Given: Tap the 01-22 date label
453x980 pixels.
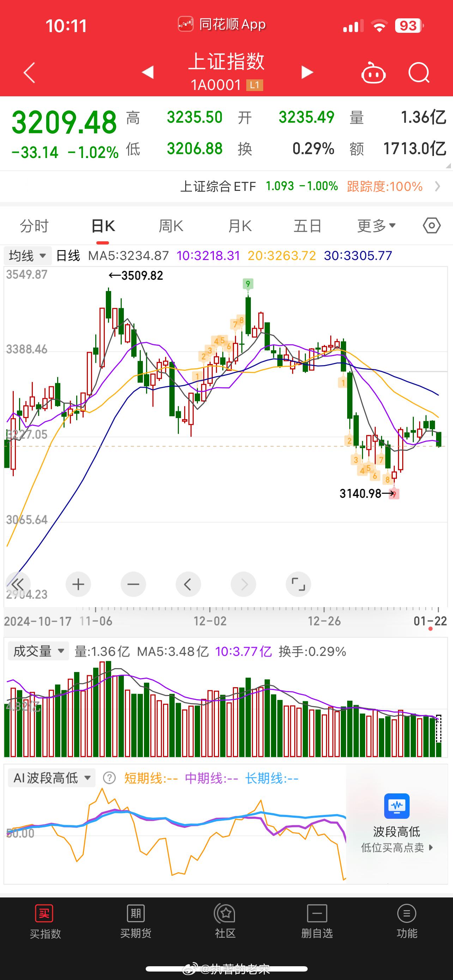Looking at the screenshot, I should (430, 621).
